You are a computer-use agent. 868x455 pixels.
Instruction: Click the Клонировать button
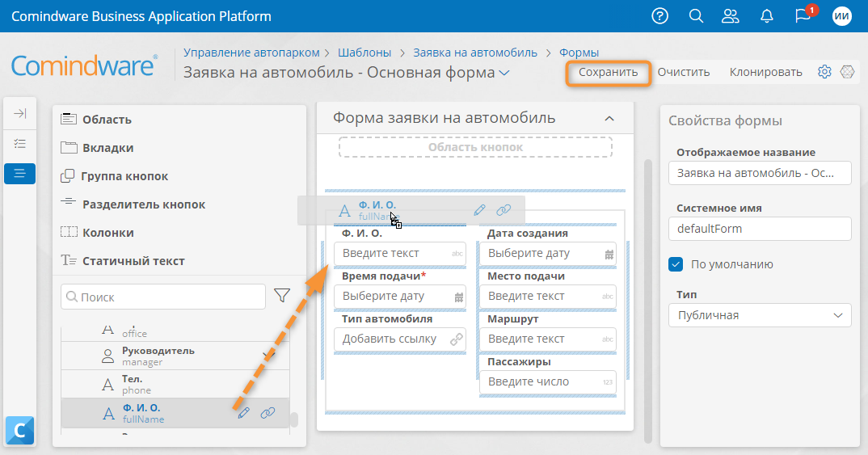(765, 72)
